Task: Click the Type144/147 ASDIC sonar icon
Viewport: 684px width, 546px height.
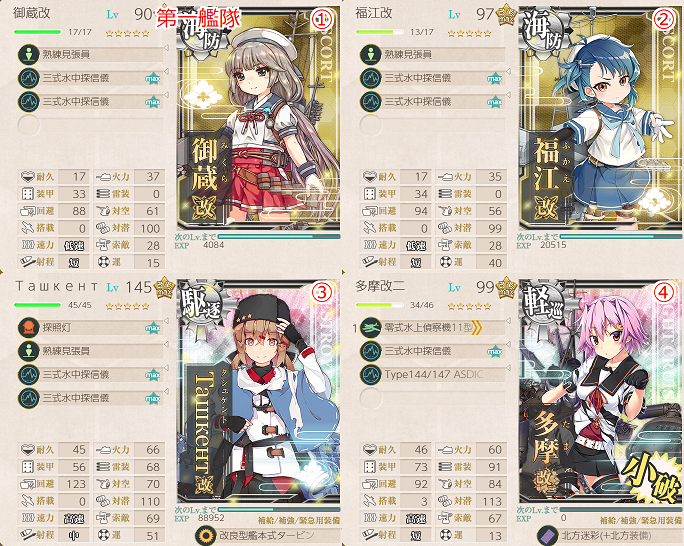Action: point(371,374)
